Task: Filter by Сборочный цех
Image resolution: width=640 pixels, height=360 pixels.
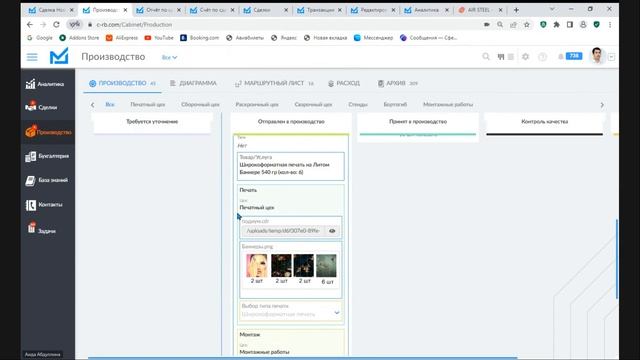Action: pyautogui.click(x=200, y=104)
